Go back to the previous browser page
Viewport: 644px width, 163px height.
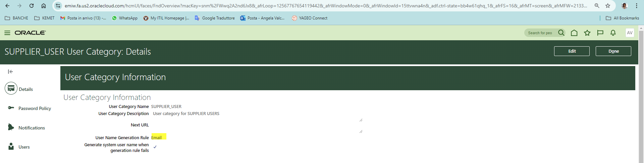tap(7, 6)
